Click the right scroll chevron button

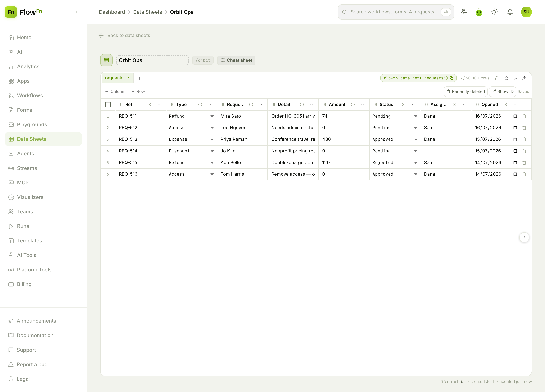[x=524, y=237]
